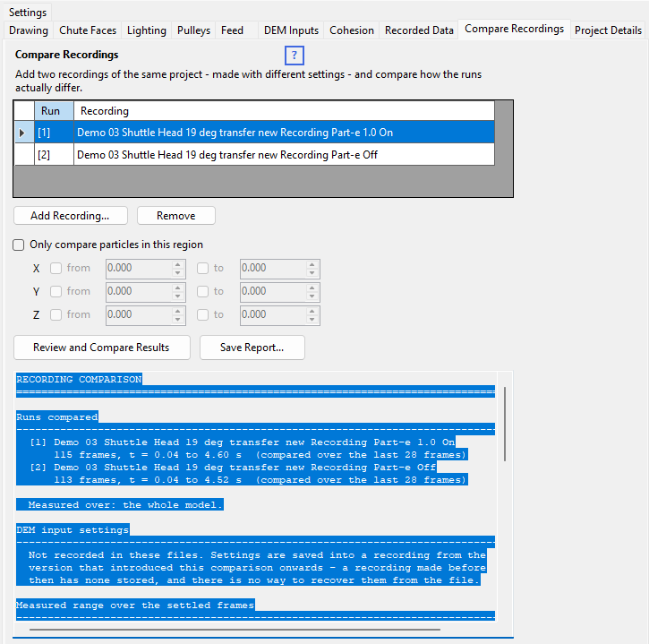Click the Recording column header
Viewport: 649px width, 644px height.
[x=284, y=111]
